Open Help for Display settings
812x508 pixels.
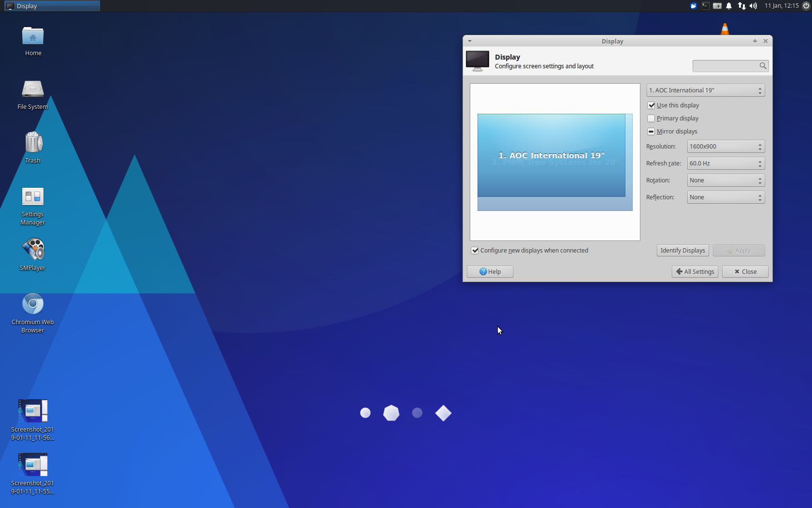coord(490,272)
